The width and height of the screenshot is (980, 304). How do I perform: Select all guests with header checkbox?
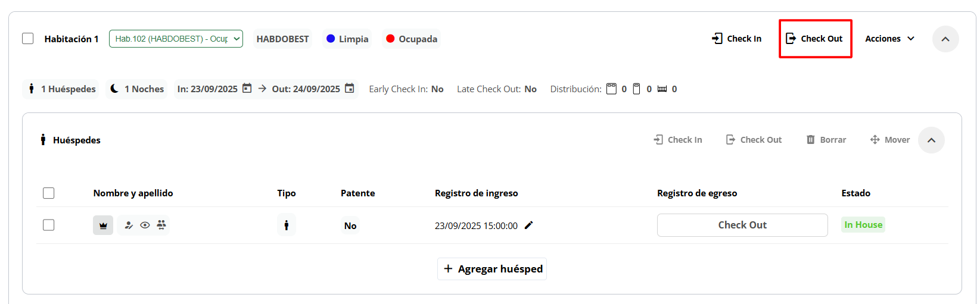[x=49, y=193]
